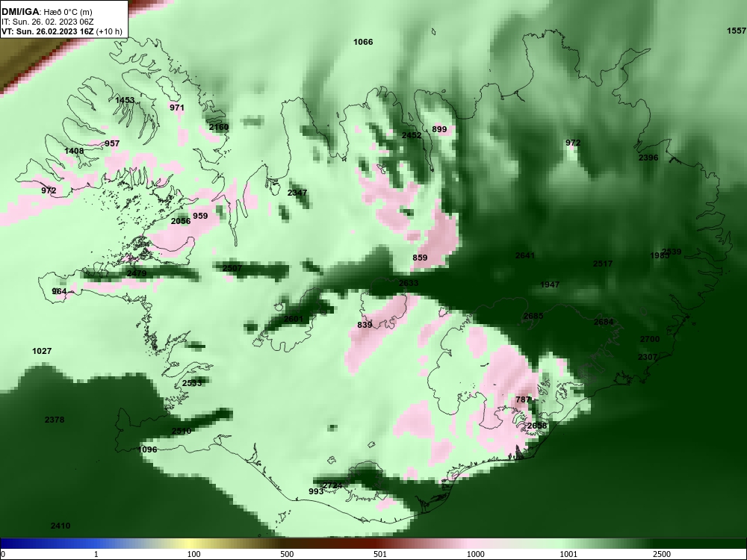
Task: Click the 2347 value label
Action: point(297,193)
